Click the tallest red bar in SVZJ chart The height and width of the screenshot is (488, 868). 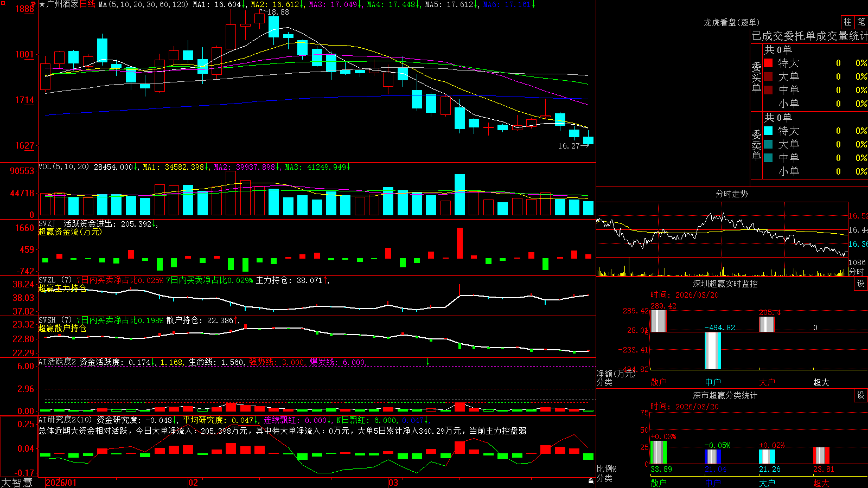point(460,243)
